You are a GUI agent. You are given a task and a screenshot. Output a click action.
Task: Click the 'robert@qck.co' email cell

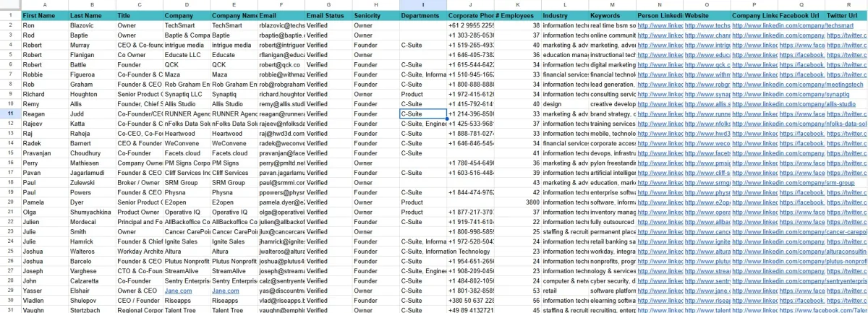(x=281, y=65)
